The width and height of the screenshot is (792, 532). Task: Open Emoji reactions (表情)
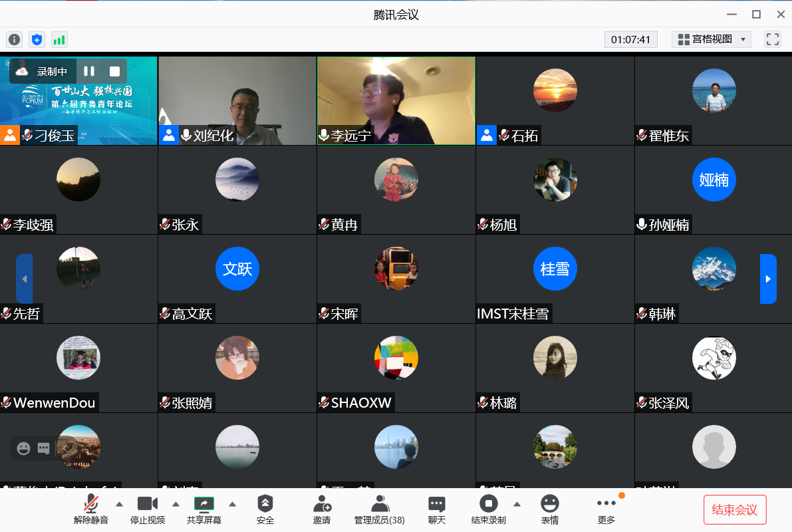pyautogui.click(x=549, y=509)
